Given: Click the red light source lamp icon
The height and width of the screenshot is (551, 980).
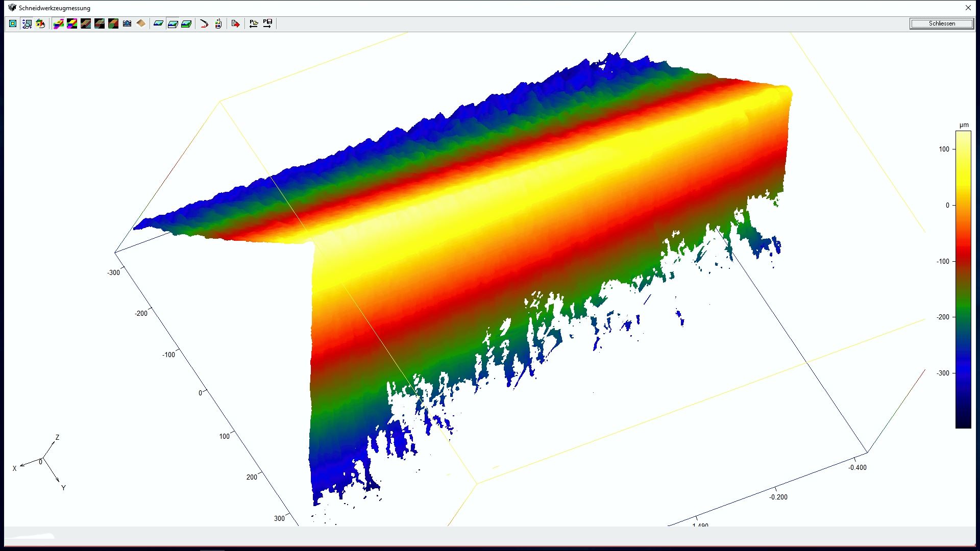Looking at the screenshot, I should (x=204, y=23).
